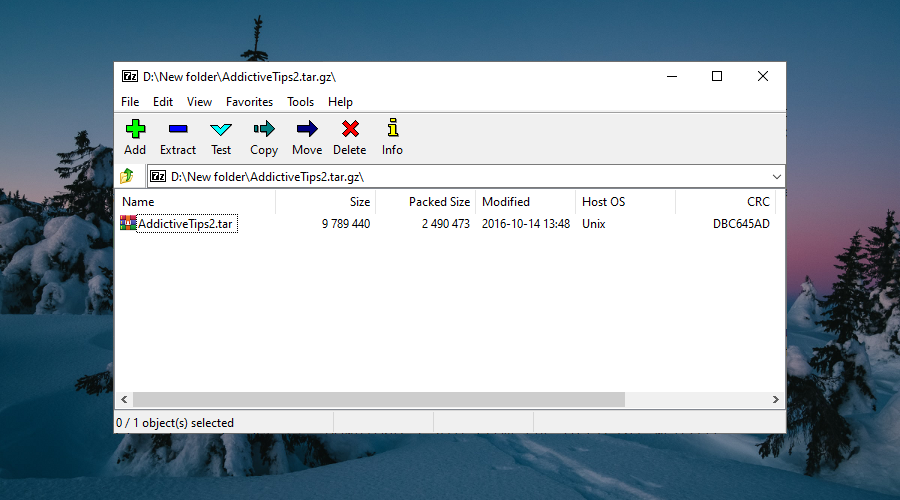
Task: Click status bar objects selected text
Action: (175, 423)
